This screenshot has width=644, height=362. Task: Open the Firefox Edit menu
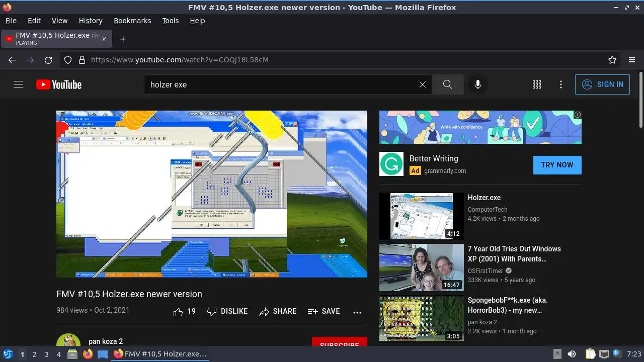coord(34,21)
